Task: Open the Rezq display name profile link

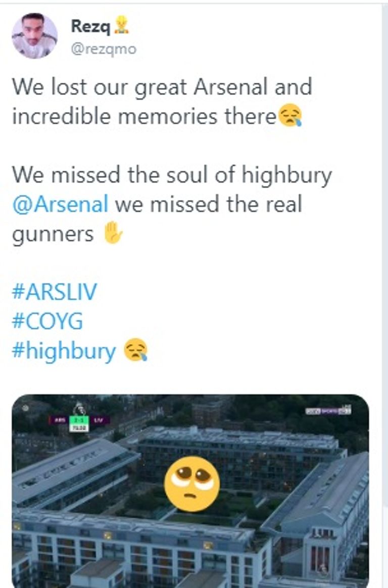Action: coord(91,26)
